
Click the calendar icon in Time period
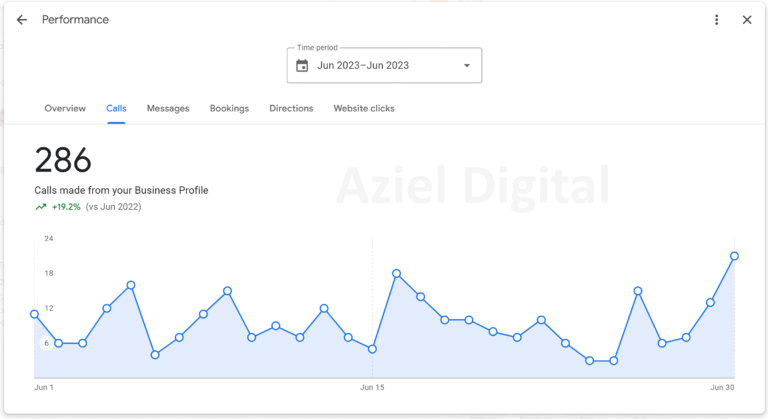point(302,66)
